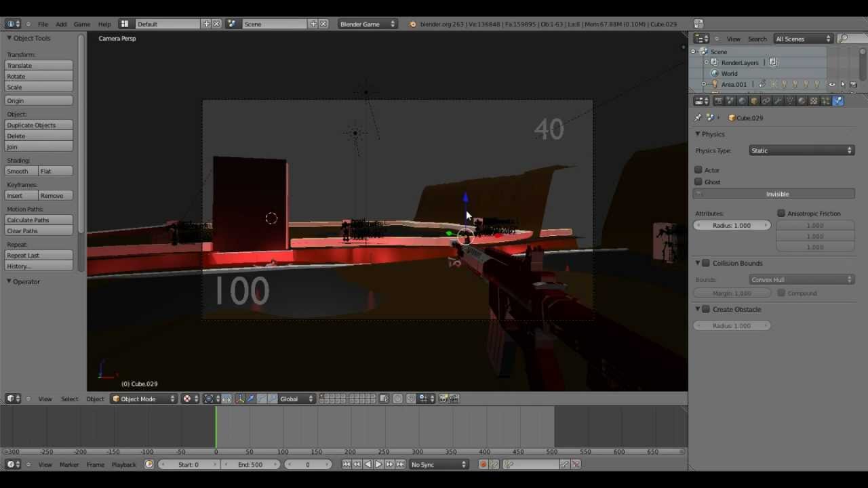Screen dimensions: 868x488
Task: Click the timeline play forward button
Action: click(378, 464)
